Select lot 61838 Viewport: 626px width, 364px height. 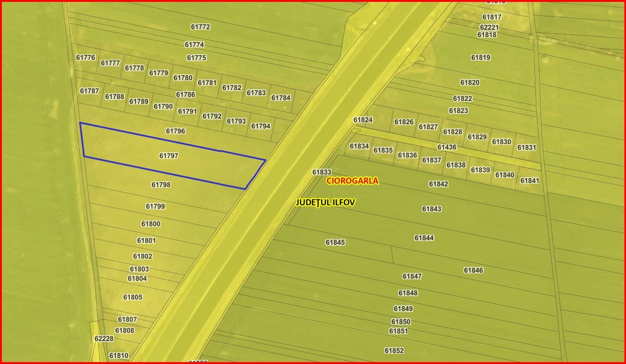456,165
